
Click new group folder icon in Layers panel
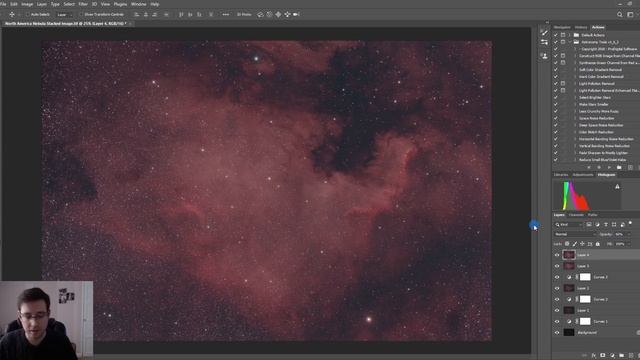pos(621,356)
